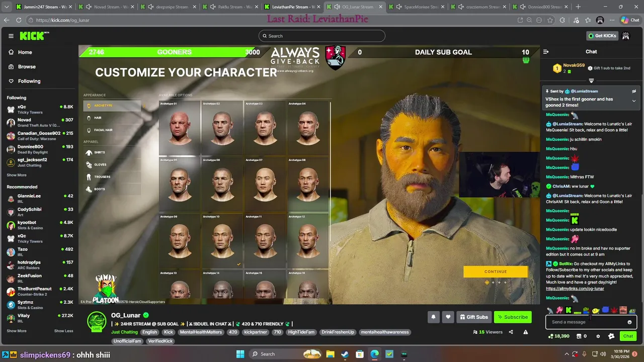Image resolution: width=644 pixels, height=362 pixels.
Task: Open new browser tab plus button
Action: (578, 7)
